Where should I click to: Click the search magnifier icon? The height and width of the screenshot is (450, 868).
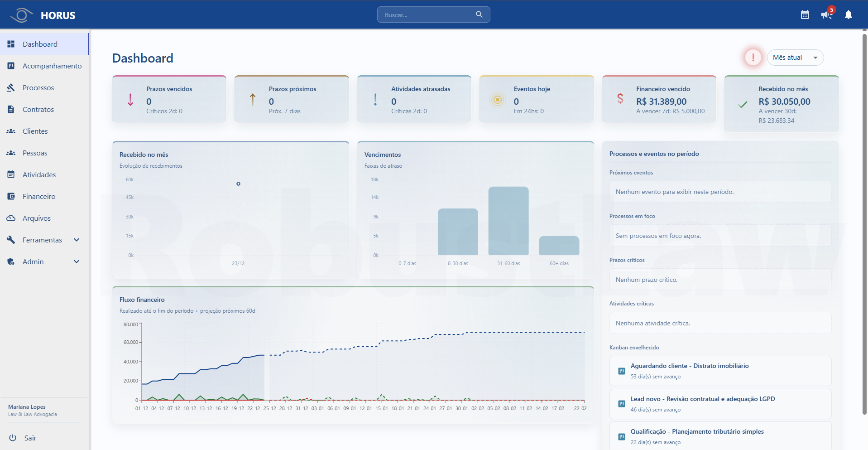[x=479, y=15]
